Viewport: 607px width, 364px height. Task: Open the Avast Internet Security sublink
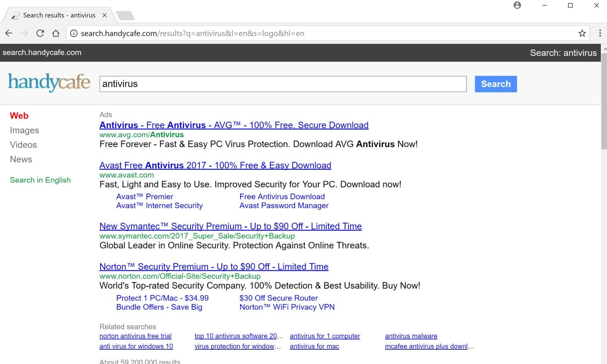(x=159, y=206)
